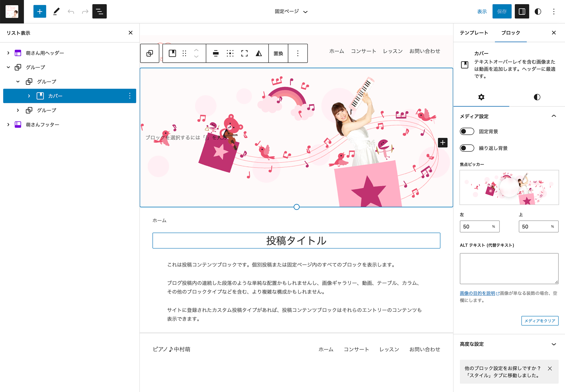Click the focal point picker image
Screen dimensions: 565x392
click(509, 187)
